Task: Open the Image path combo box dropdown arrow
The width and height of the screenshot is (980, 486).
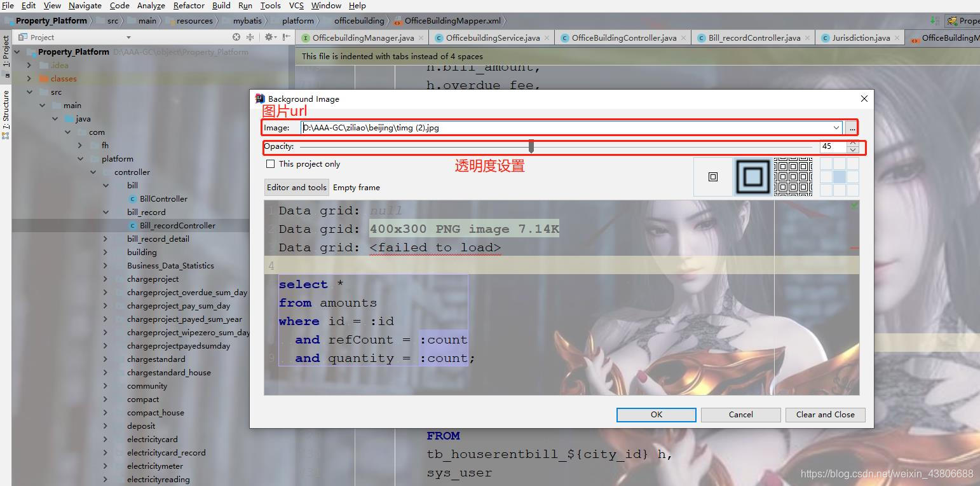Action: [x=836, y=128]
